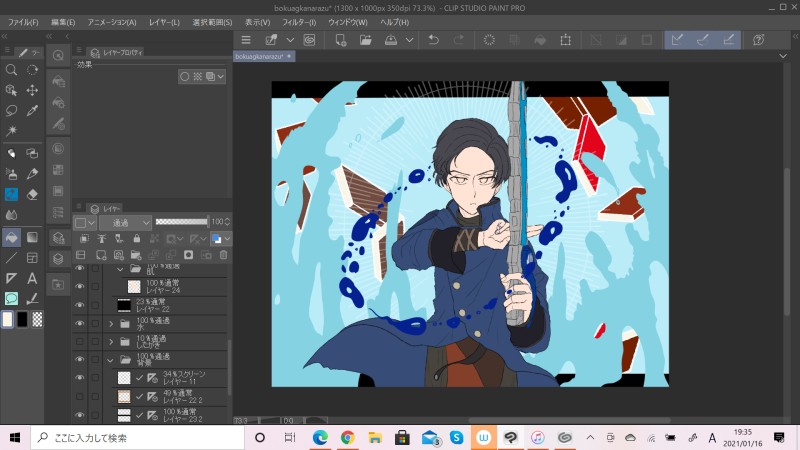The width and height of the screenshot is (800, 450).
Task: Click the New document icon
Action: coord(341,40)
